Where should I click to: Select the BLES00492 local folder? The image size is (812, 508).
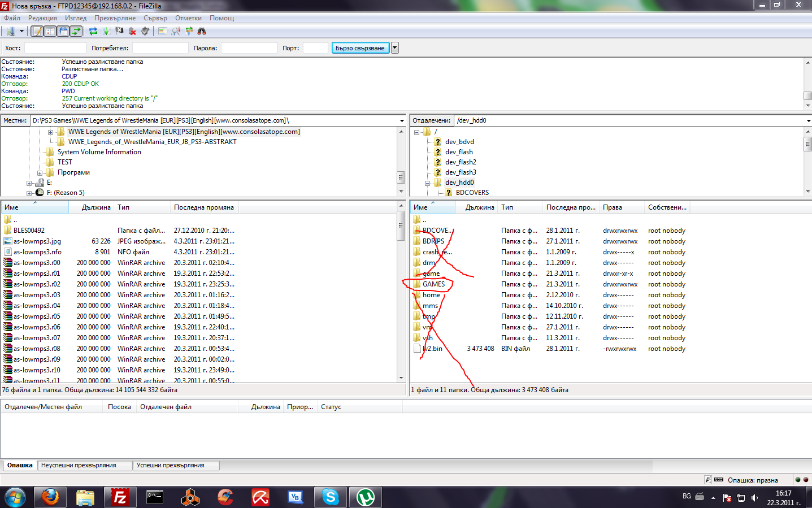click(x=29, y=231)
